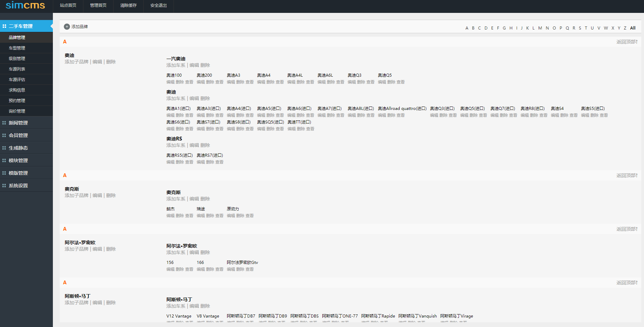Click the All alphabet filter

pyautogui.click(x=632, y=28)
